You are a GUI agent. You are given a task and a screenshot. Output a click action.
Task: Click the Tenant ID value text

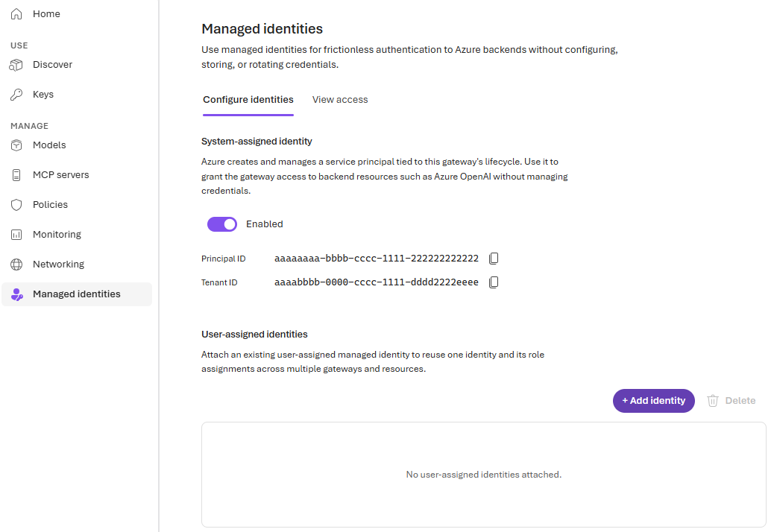377,282
